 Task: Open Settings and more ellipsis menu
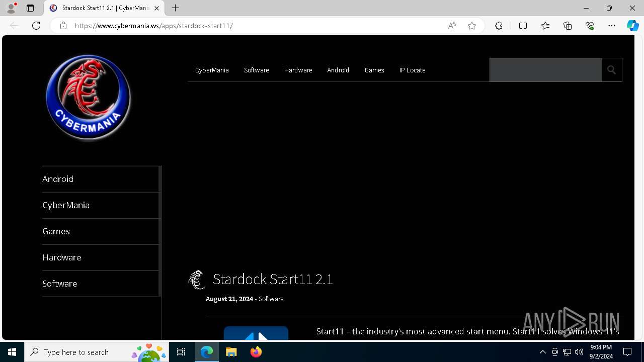[x=612, y=26]
